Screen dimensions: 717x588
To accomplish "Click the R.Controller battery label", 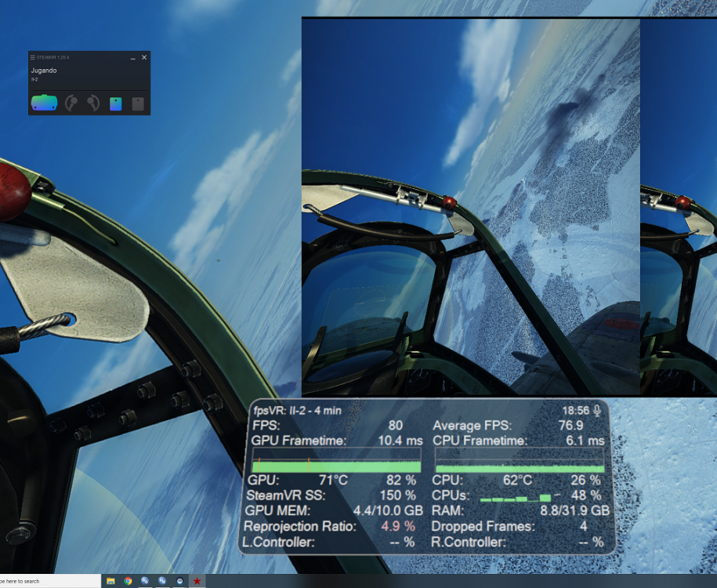I will tap(469, 543).
